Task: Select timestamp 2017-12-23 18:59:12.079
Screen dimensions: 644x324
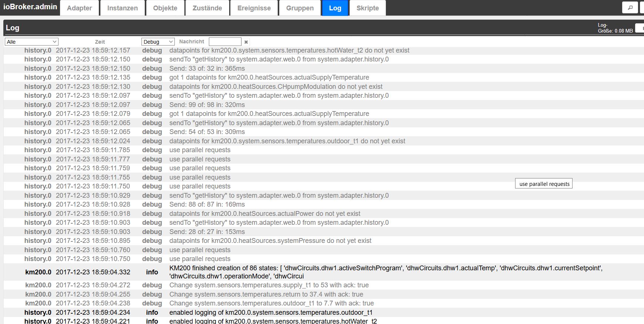Action: pos(93,114)
